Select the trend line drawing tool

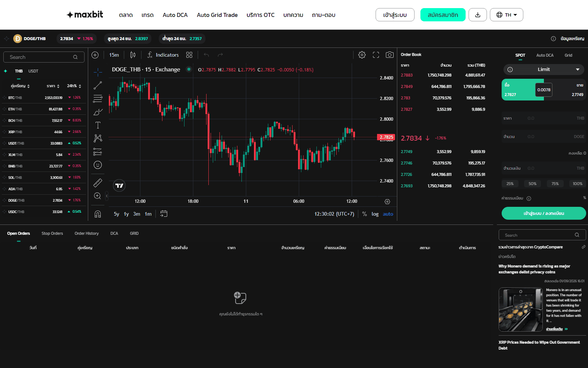[98, 85]
